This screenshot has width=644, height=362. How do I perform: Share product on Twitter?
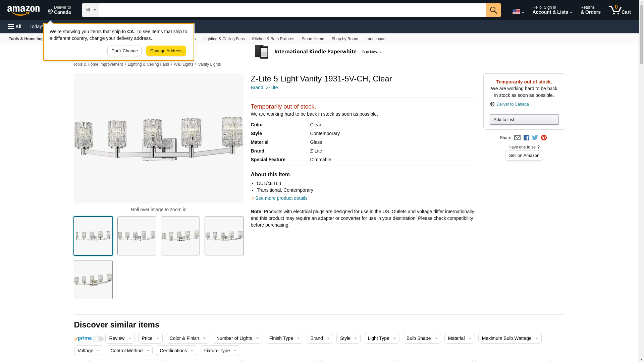pyautogui.click(x=535, y=138)
